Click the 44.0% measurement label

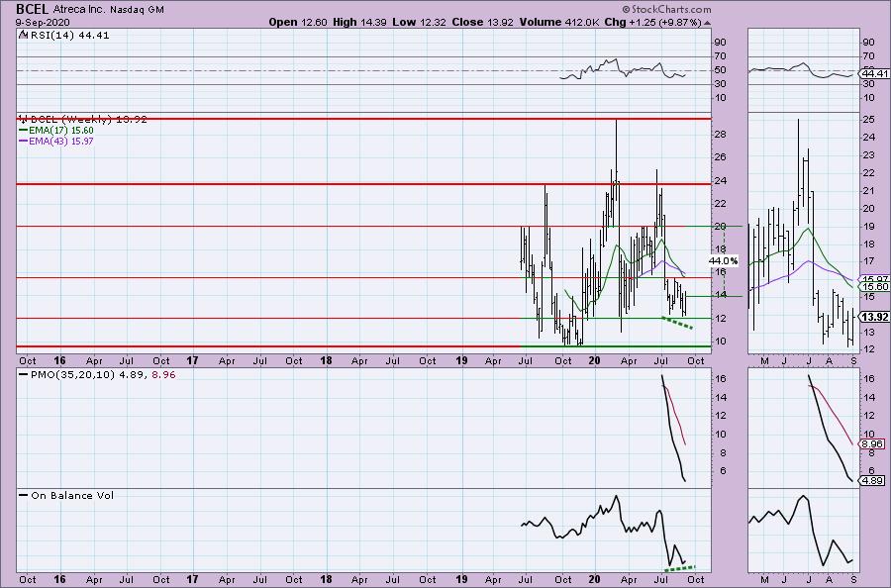[x=723, y=260]
